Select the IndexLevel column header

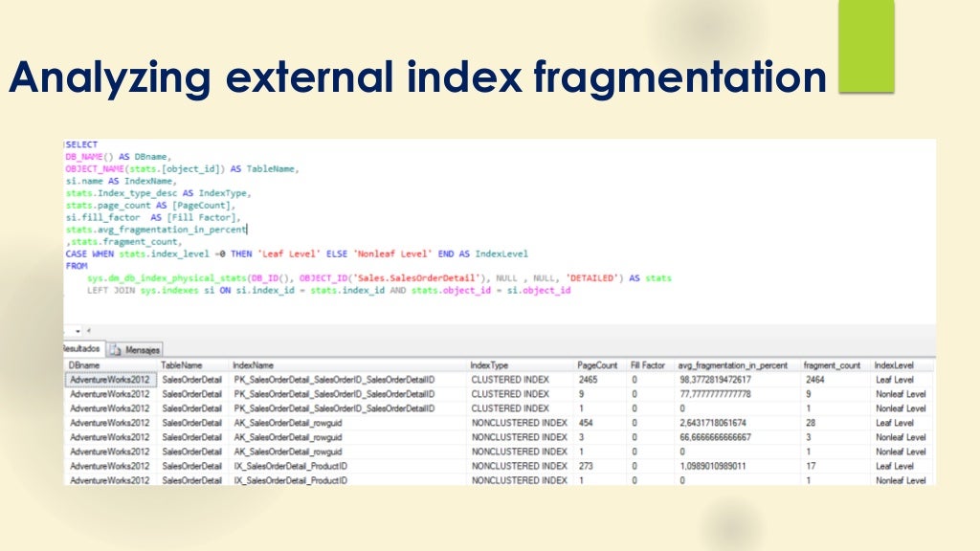(x=894, y=365)
